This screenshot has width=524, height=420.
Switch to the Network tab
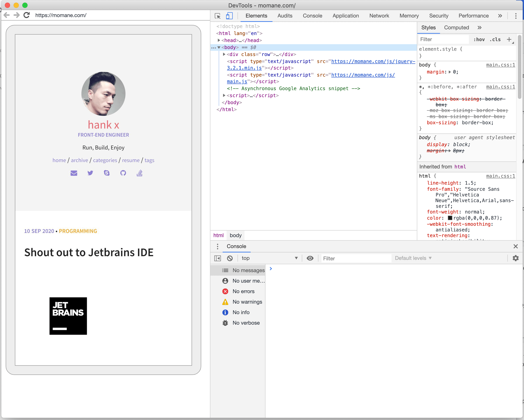[379, 16]
